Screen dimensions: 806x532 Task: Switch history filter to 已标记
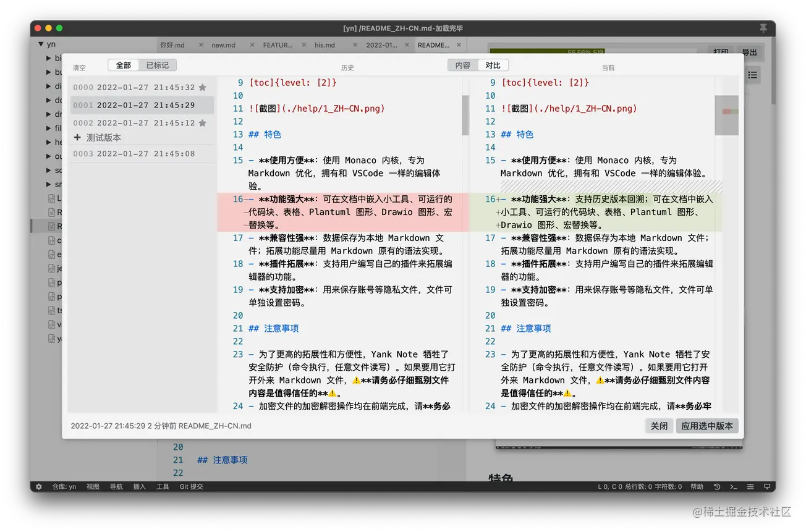tap(158, 65)
